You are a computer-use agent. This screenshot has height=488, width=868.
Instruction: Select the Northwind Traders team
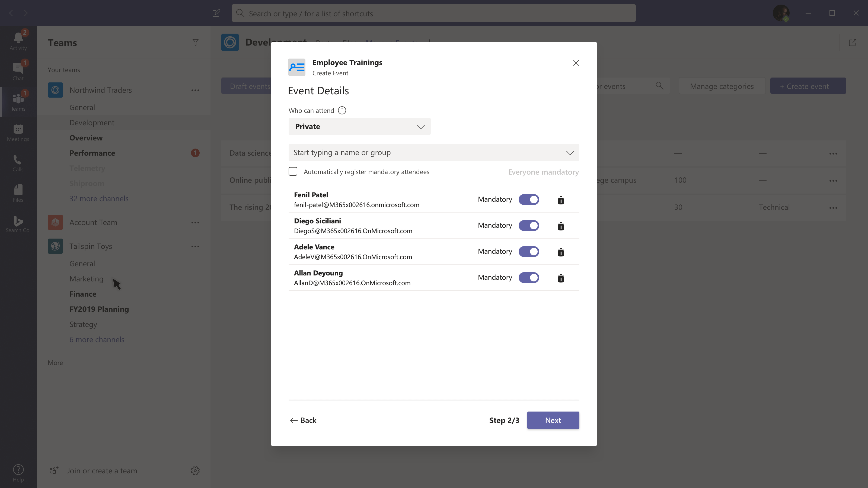click(100, 90)
